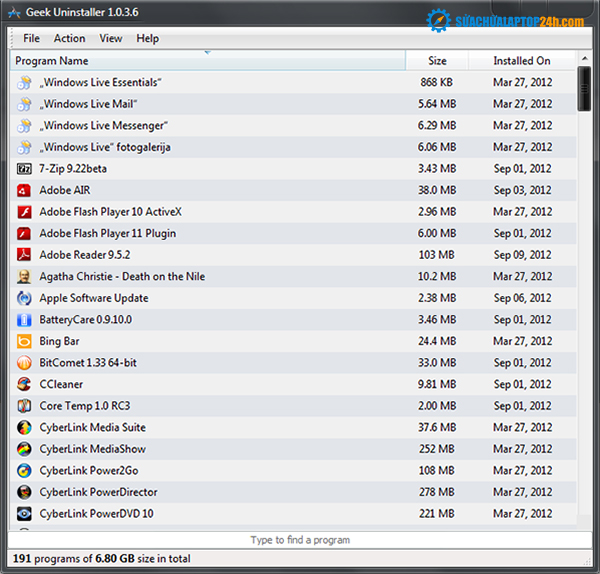Click the 7-Zip 9.22beta icon

(24, 169)
